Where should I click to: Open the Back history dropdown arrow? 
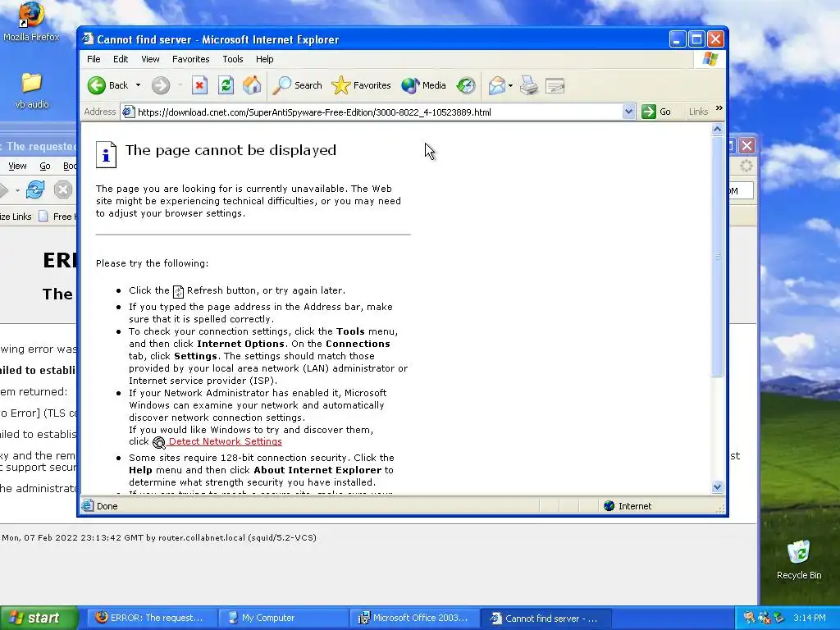[x=138, y=85]
